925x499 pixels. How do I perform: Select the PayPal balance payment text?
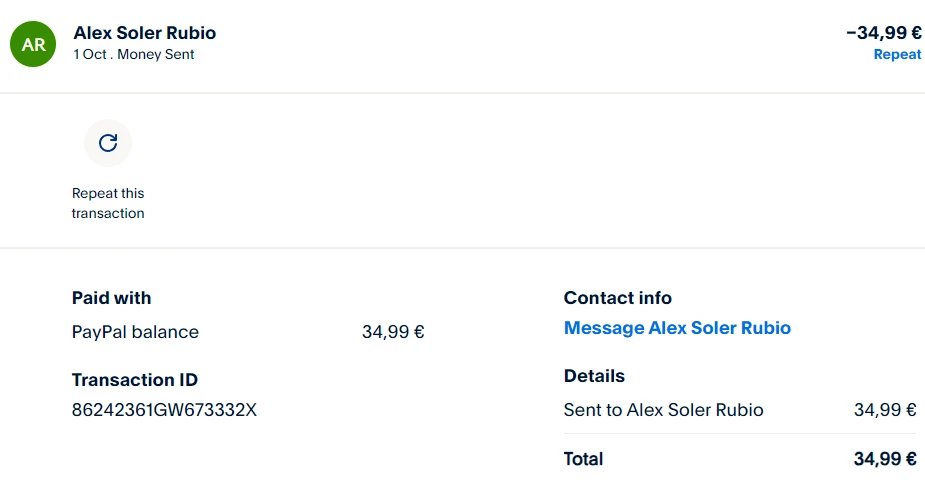coord(135,332)
